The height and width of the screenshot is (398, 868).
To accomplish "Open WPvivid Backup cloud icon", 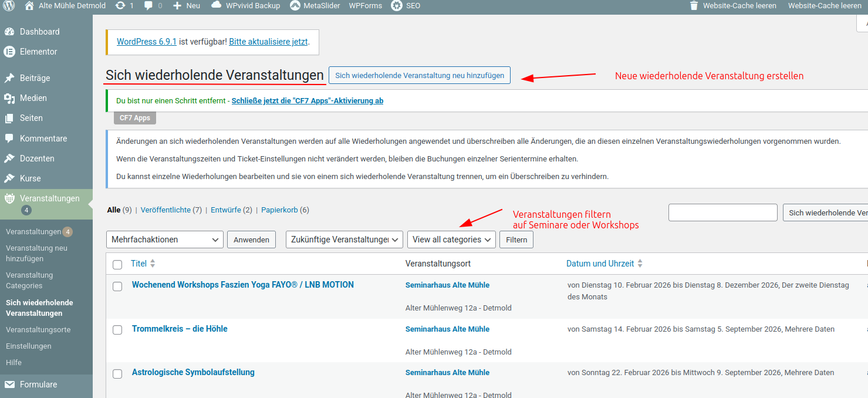I will click(216, 6).
